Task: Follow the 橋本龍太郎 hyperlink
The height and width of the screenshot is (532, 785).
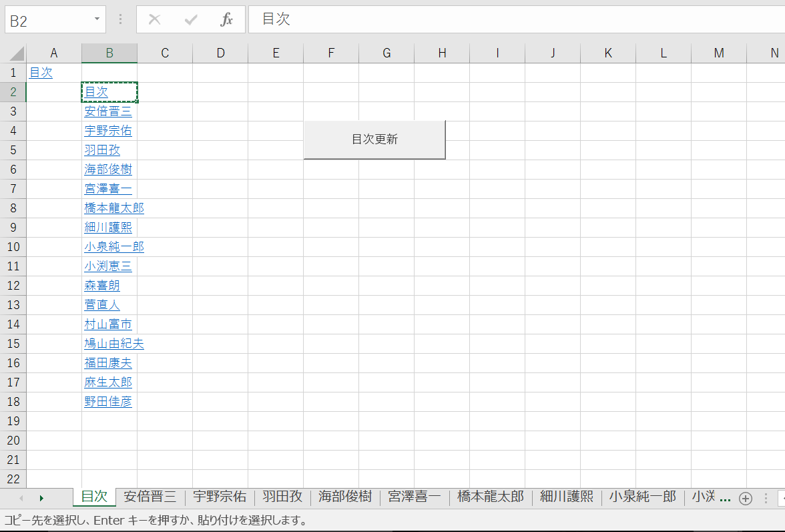Action: pos(114,208)
